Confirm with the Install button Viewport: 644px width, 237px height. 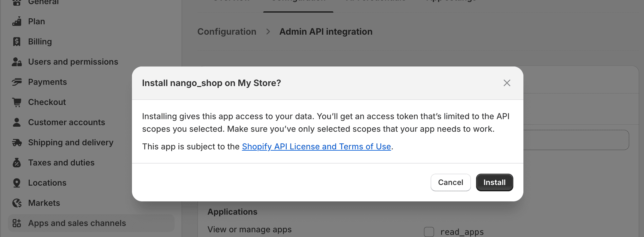[494, 182]
